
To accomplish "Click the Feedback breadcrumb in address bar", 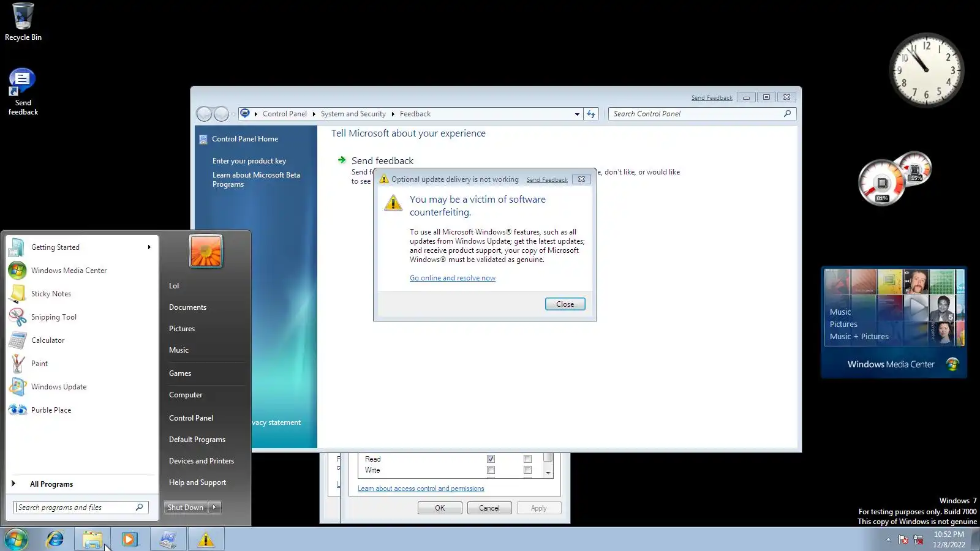I will click(x=415, y=114).
